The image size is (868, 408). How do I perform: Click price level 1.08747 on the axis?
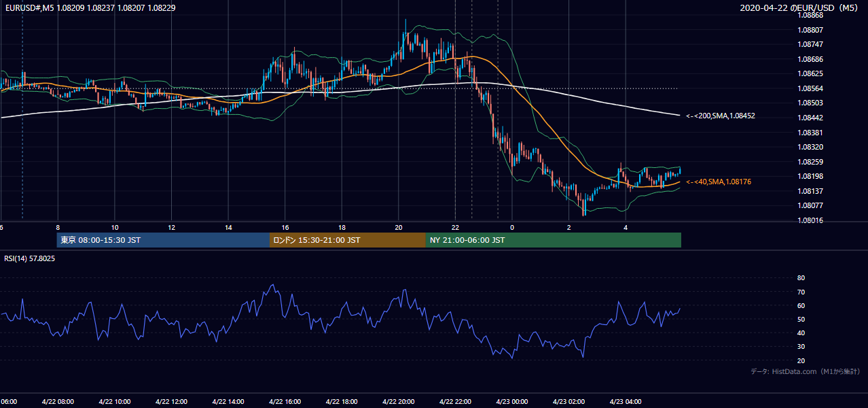tap(810, 44)
